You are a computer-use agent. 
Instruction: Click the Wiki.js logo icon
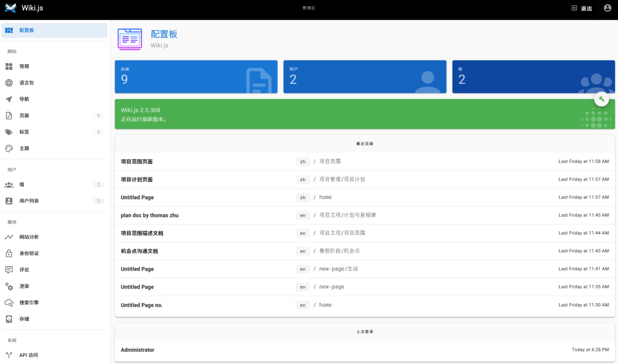[10, 8]
